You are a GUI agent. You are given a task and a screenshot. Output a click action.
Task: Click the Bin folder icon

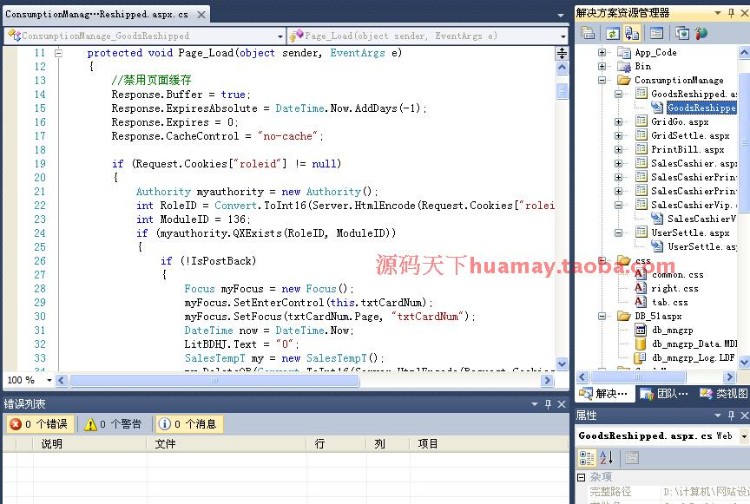click(624, 66)
